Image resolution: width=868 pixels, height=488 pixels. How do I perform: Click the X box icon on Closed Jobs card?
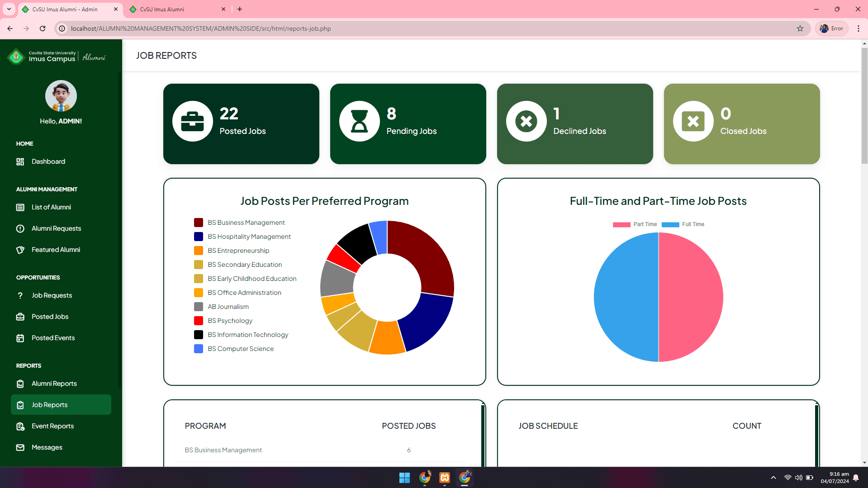point(693,121)
